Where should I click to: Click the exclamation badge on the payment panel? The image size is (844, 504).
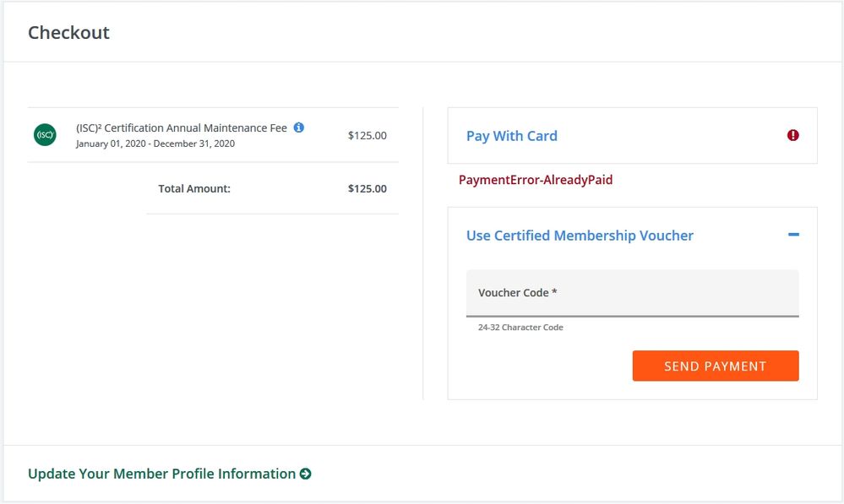pos(792,135)
